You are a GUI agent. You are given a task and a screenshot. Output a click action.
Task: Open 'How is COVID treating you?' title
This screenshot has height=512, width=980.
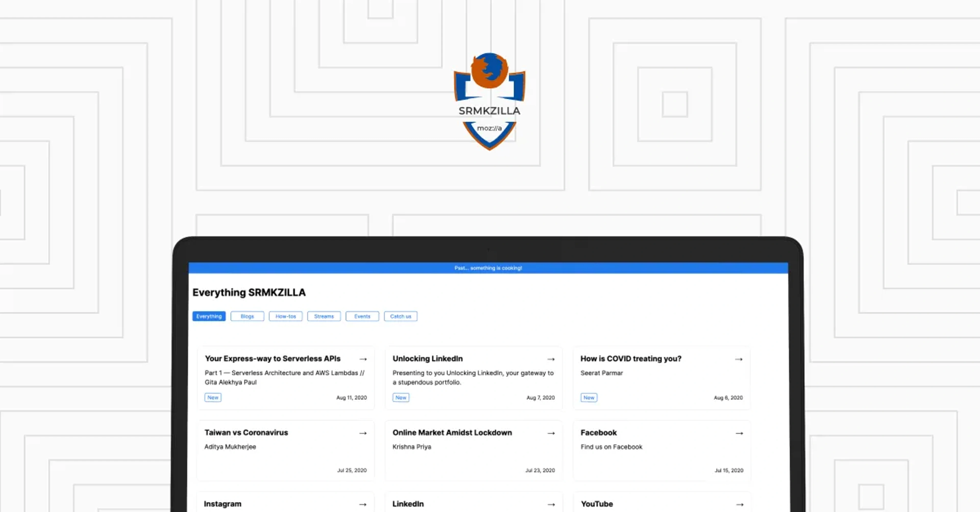tap(631, 359)
